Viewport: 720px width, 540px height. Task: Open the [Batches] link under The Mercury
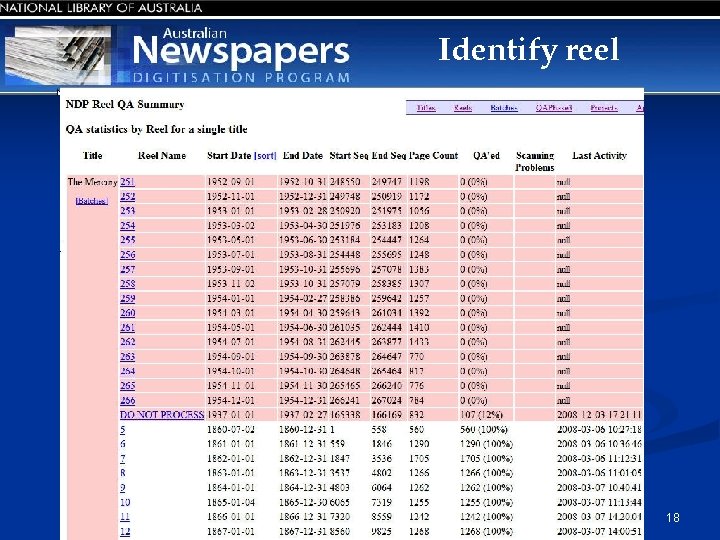pyautogui.click(x=92, y=201)
